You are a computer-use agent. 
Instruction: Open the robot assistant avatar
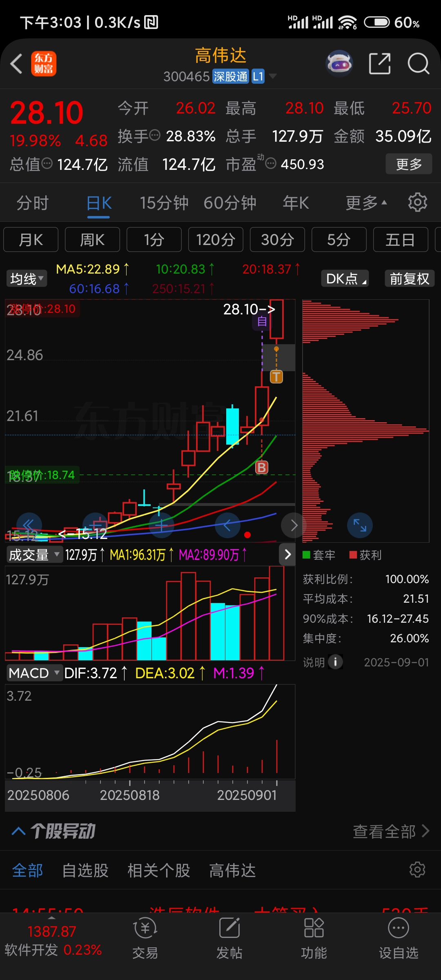pos(339,64)
